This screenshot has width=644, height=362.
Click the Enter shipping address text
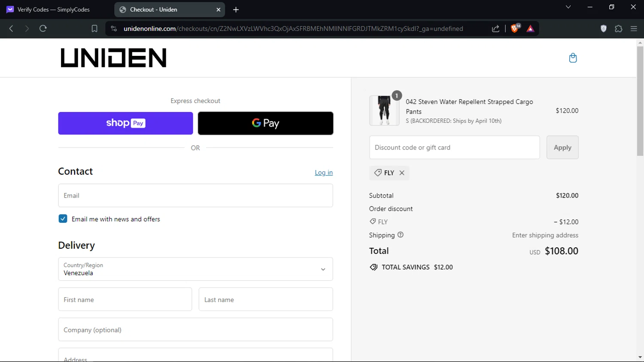point(545,235)
